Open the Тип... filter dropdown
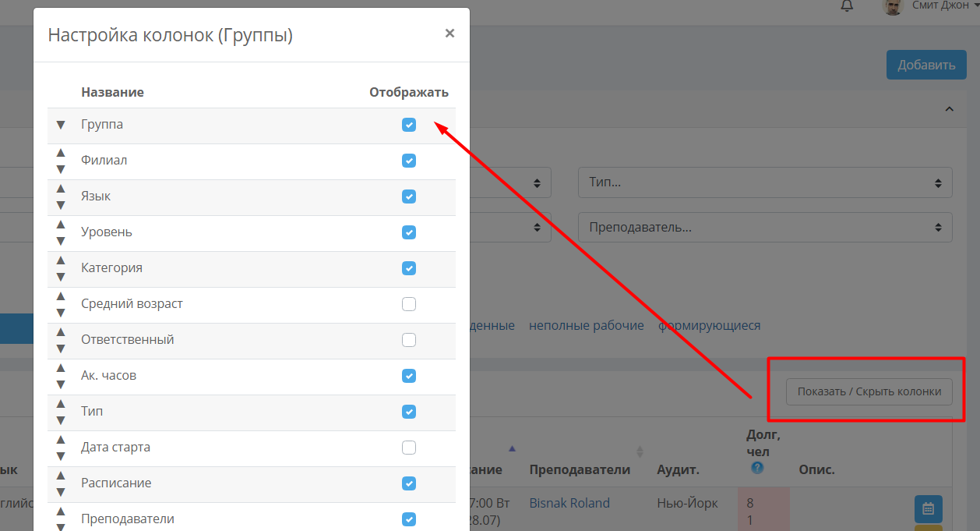The height and width of the screenshot is (531, 980). pyautogui.click(x=765, y=182)
